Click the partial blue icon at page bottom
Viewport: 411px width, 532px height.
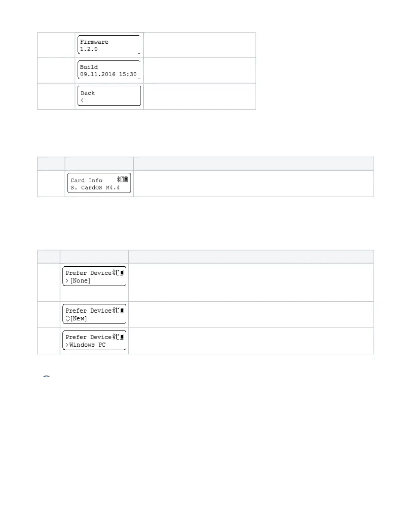pyautogui.click(x=46, y=377)
